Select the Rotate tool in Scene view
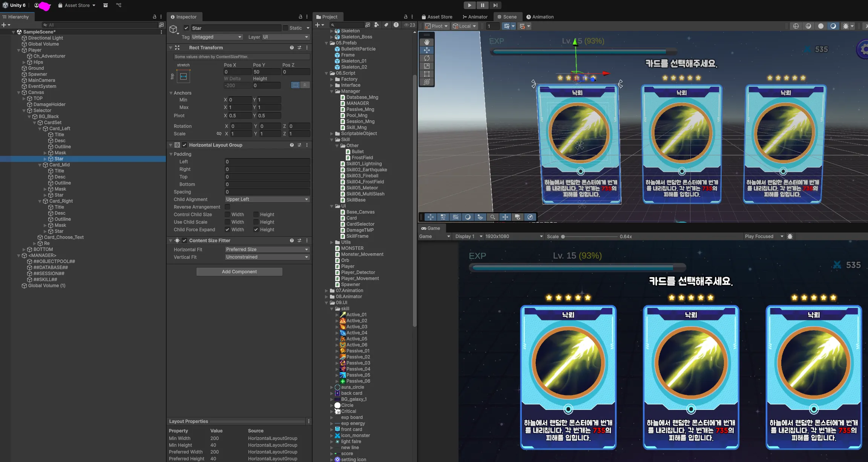Screen dimensions: 868x462 point(427,58)
